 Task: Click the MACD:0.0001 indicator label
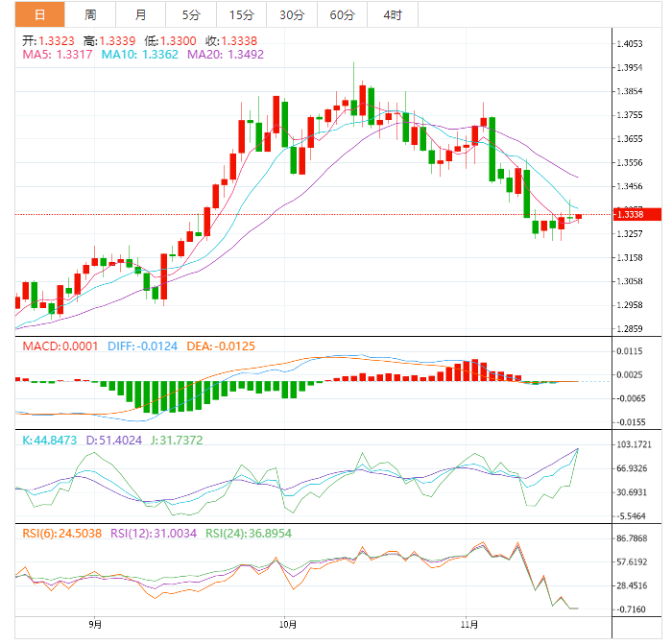[60, 346]
